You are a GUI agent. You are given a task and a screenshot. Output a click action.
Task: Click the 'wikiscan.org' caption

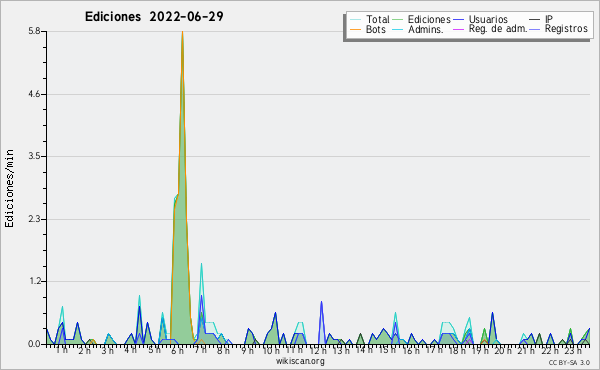300,361
